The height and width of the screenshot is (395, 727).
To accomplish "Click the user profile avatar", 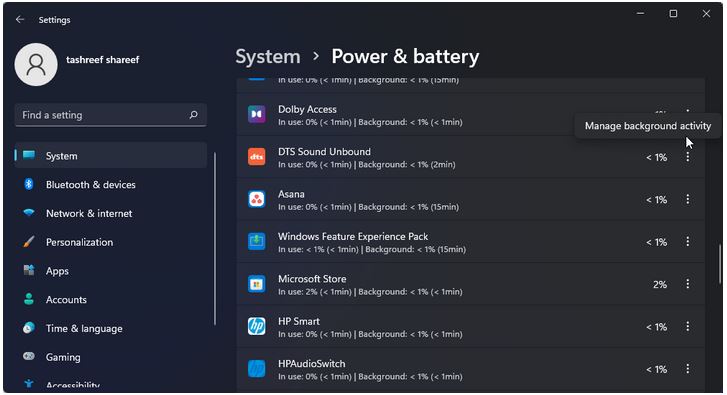I will pyautogui.click(x=36, y=64).
